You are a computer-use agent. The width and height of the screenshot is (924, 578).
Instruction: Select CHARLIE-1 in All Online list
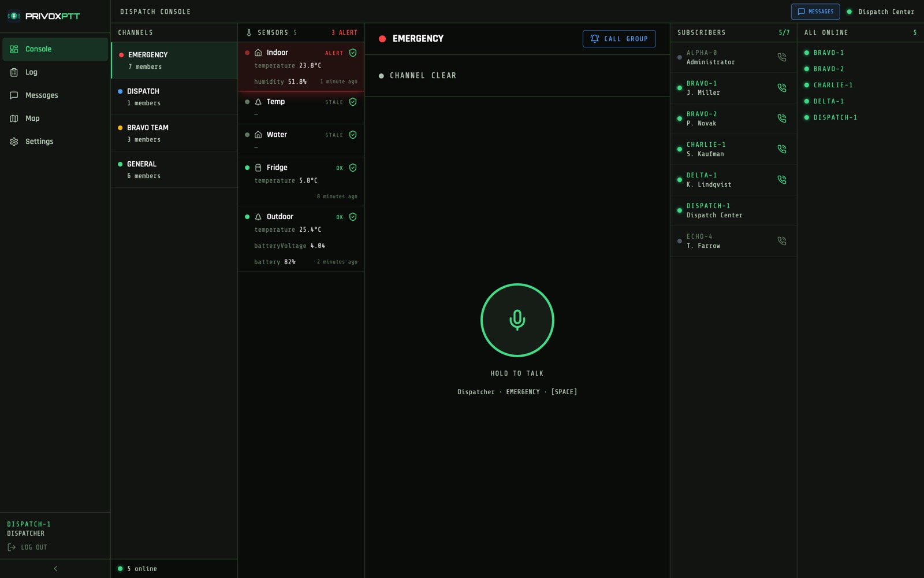[833, 85]
